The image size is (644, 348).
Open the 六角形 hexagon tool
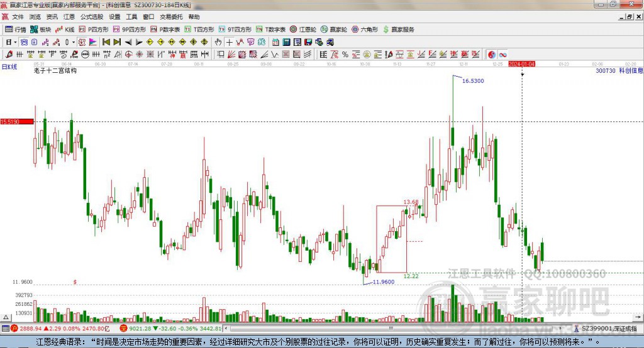(365, 29)
